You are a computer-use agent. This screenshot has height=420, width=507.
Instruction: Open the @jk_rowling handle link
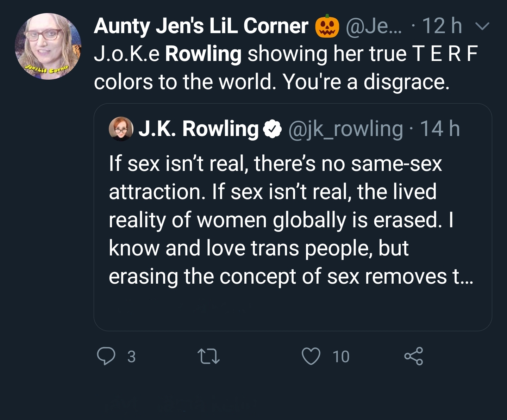346,129
